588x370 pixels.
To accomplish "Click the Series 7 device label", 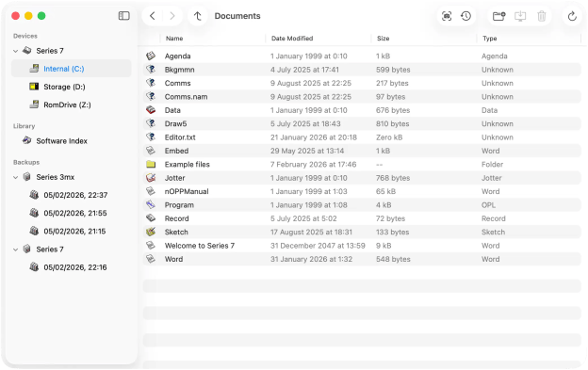I will click(x=50, y=51).
